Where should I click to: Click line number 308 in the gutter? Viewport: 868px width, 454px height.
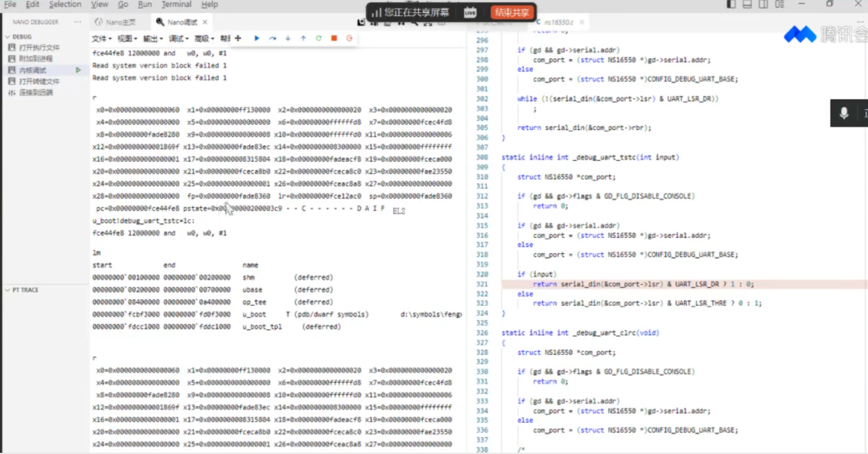click(482, 157)
